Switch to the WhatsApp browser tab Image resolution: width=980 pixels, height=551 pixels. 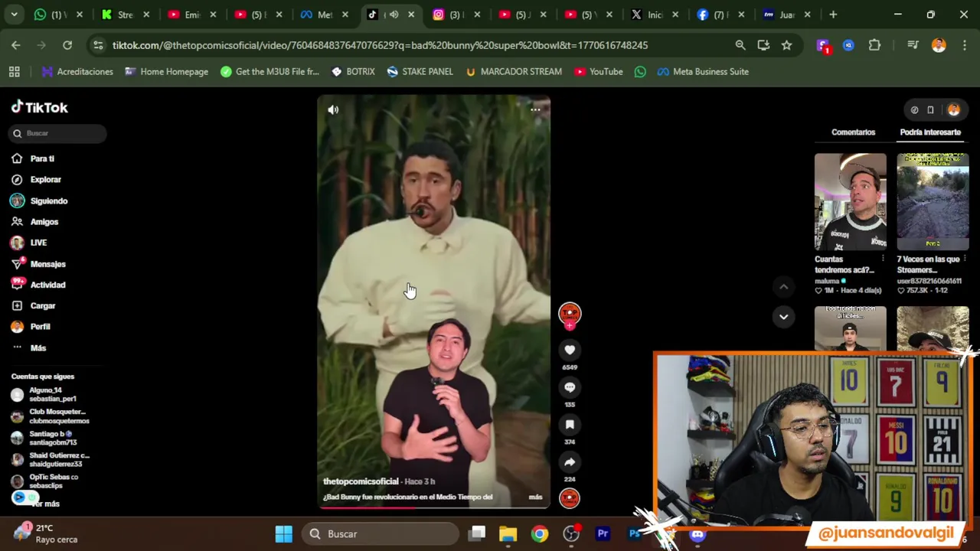point(59,15)
